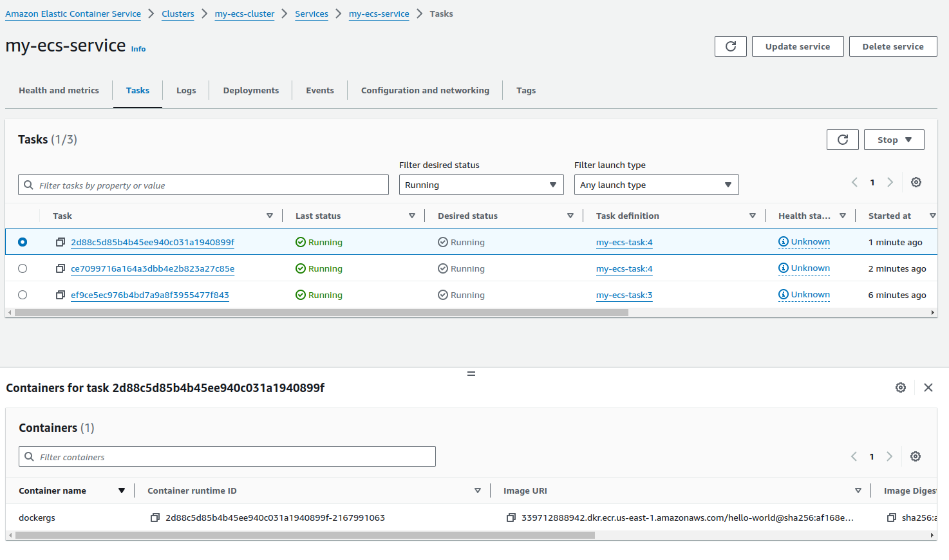This screenshot has width=949, height=560.
Task: Open my-ecs-cluster breadcrumb link
Action: click(245, 14)
